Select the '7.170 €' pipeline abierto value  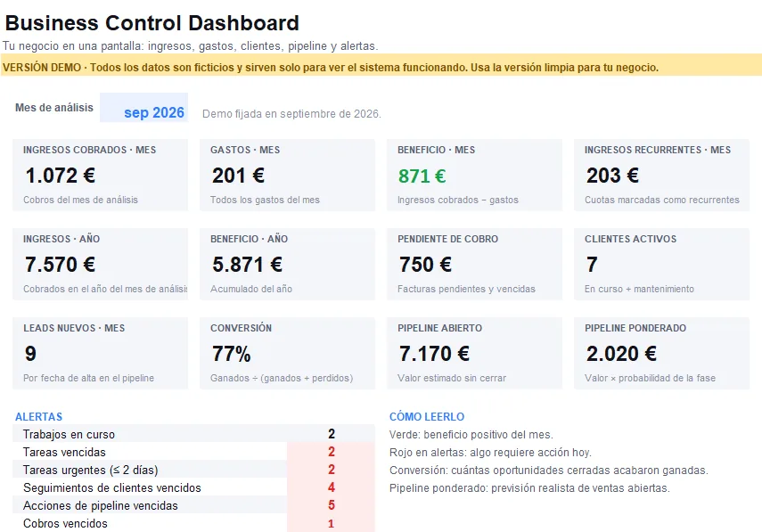pyautogui.click(x=434, y=353)
